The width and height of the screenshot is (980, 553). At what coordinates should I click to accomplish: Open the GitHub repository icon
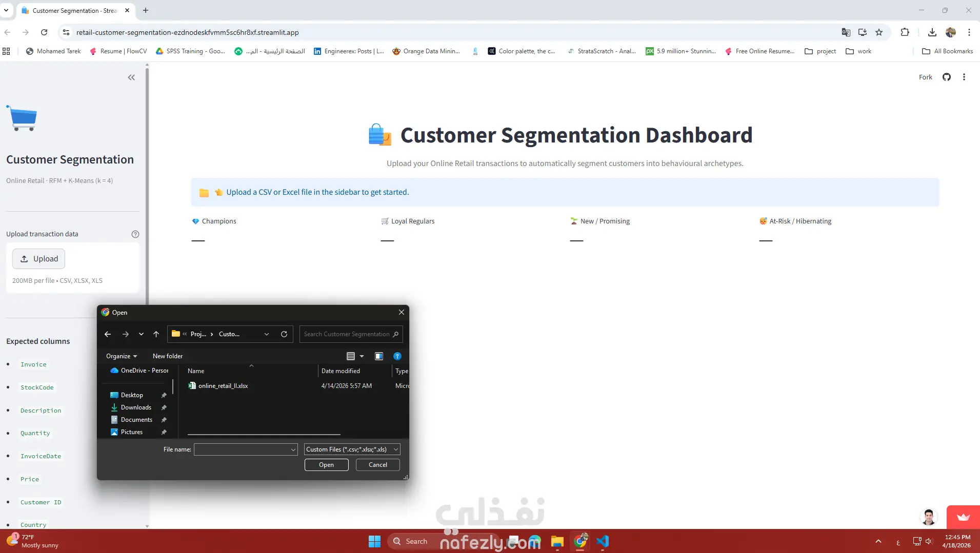coord(947,77)
